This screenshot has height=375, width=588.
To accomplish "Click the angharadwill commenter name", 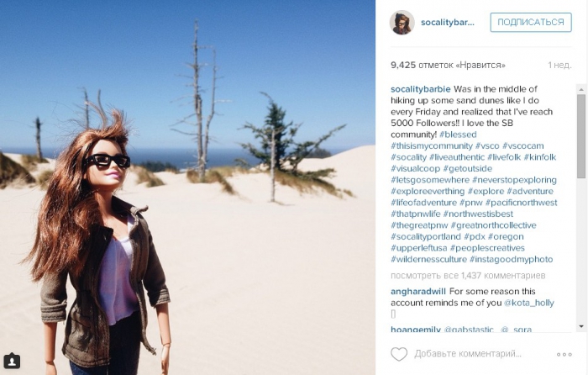I will tap(418, 292).
